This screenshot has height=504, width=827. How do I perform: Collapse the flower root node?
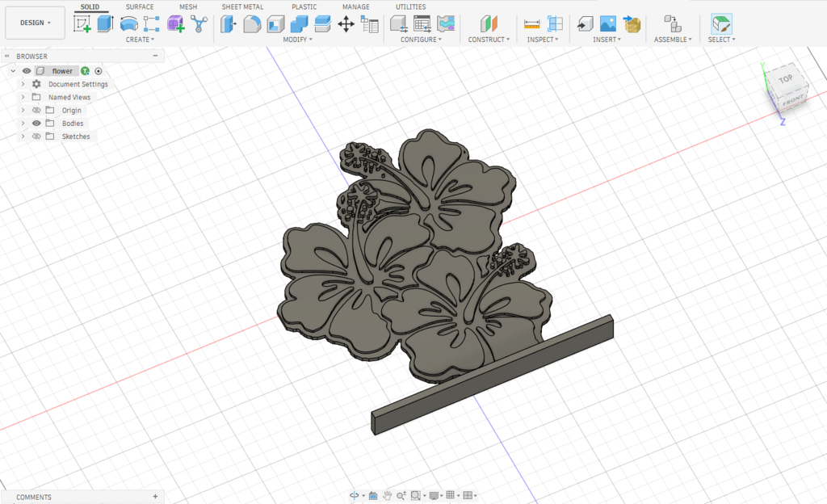click(13, 70)
